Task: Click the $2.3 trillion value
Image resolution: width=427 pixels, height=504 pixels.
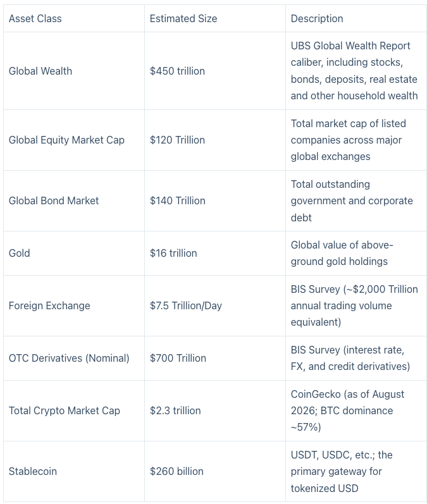Action: (x=175, y=411)
